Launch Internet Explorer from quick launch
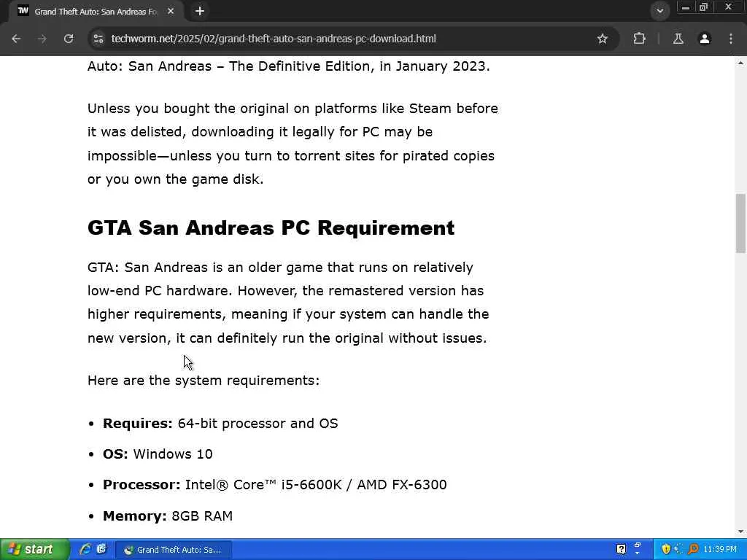The image size is (747, 560). [85, 549]
